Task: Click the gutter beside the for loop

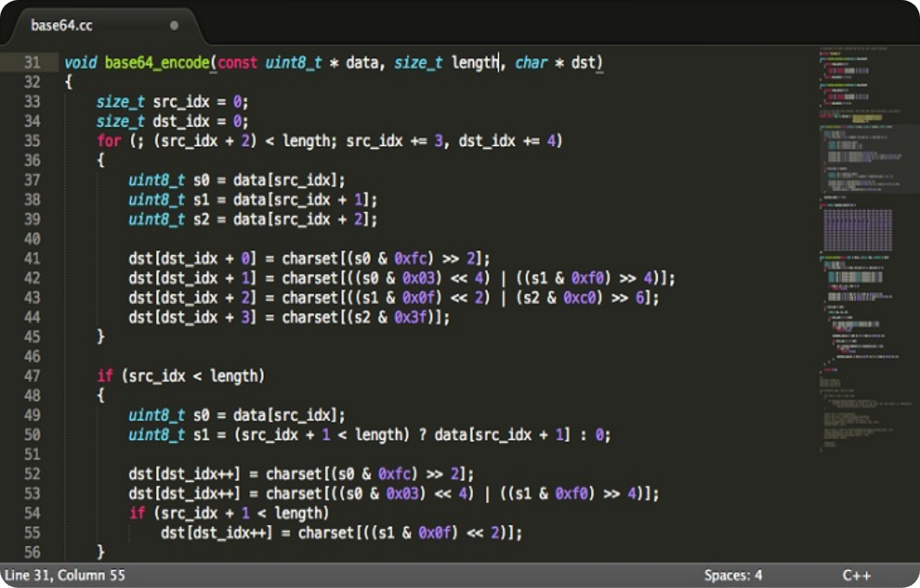Action: pyautogui.click(x=33, y=141)
